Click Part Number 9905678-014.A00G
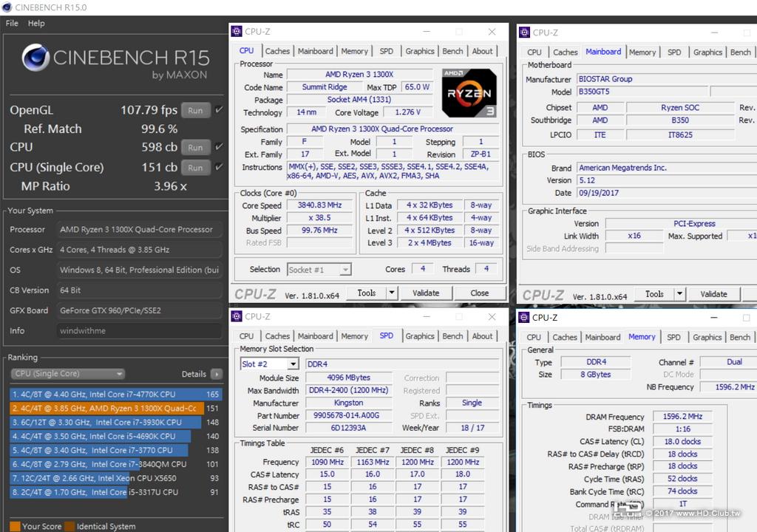Screen dimensions: 757x532 [348, 415]
